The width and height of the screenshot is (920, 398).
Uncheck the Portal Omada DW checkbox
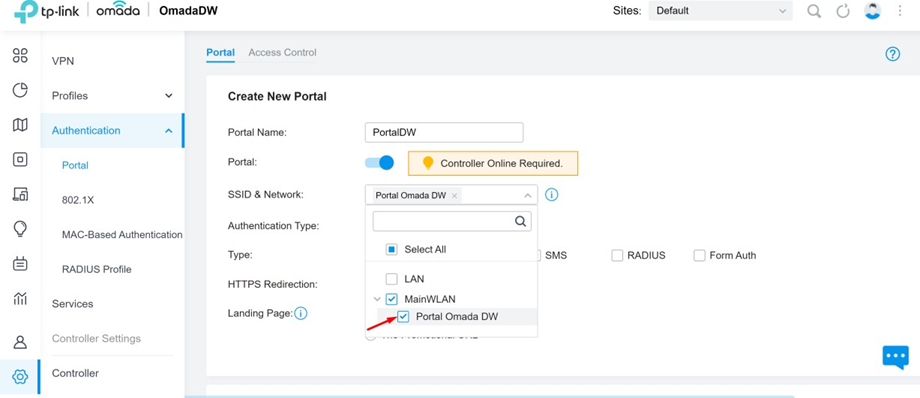pyautogui.click(x=403, y=316)
